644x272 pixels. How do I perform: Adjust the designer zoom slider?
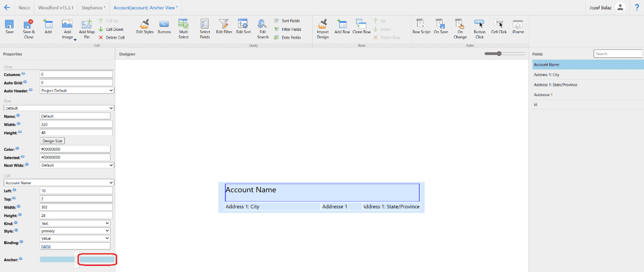pyautogui.click(x=499, y=54)
